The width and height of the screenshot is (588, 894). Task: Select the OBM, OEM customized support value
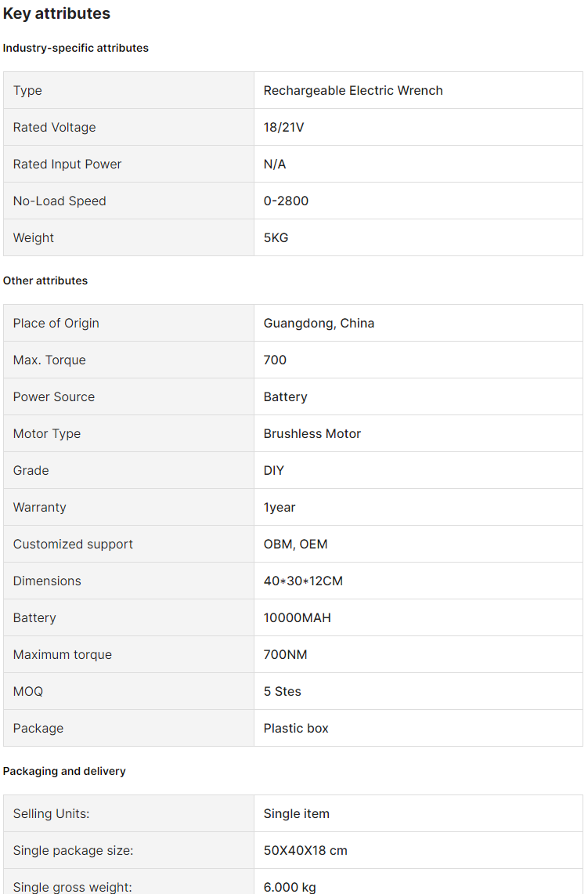(295, 544)
